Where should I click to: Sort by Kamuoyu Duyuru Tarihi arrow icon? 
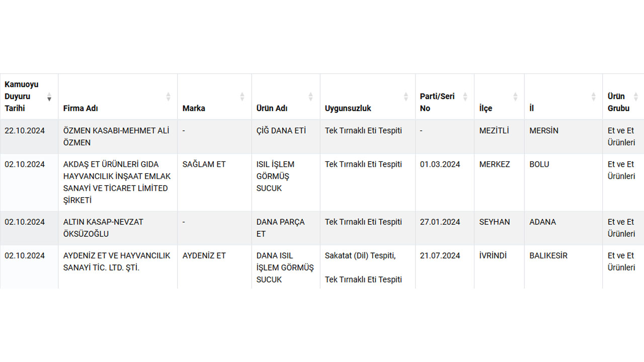point(49,97)
